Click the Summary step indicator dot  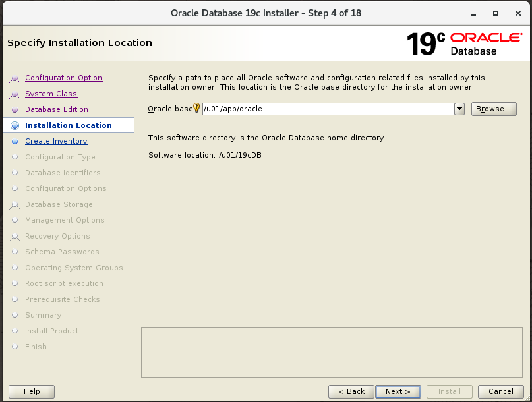coord(15,315)
